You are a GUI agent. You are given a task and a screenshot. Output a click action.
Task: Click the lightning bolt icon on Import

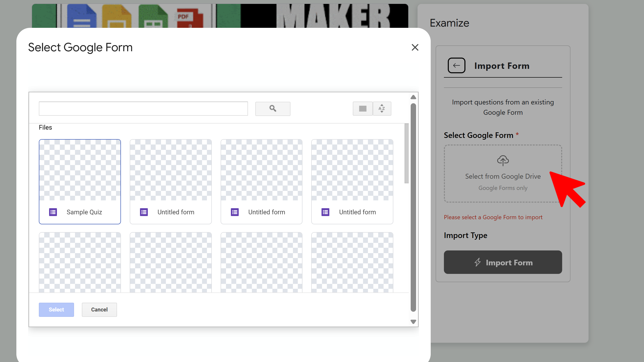[477, 262]
